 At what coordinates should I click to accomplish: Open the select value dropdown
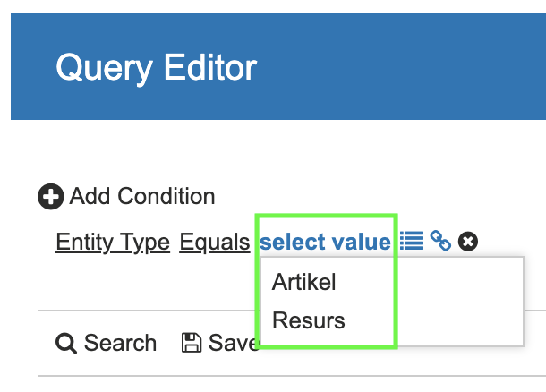click(x=325, y=242)
